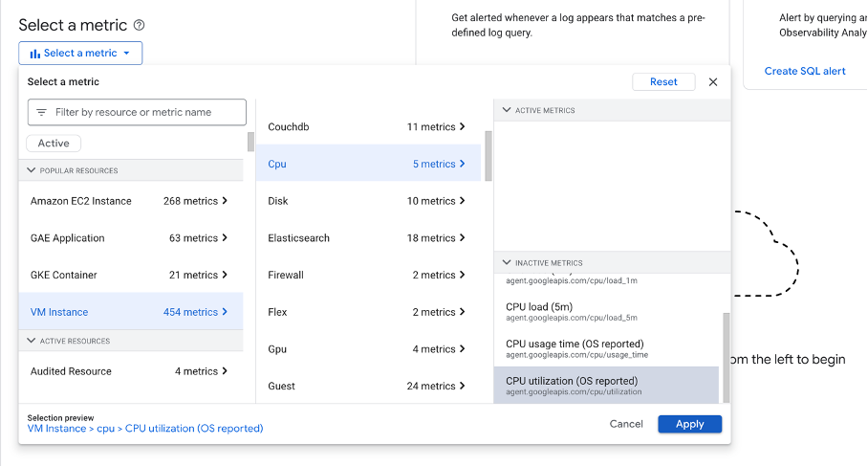Toggle the Active filter chip
The image size is (868, 467).
click(54, 144)
